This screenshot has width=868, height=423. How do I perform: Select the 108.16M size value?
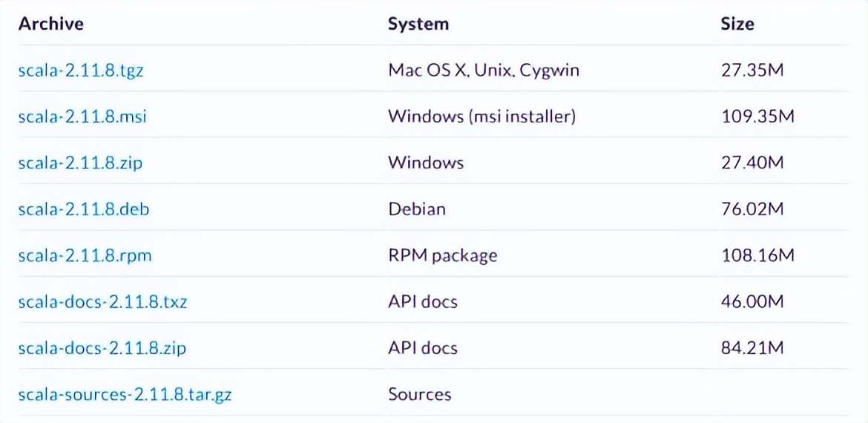758,256
